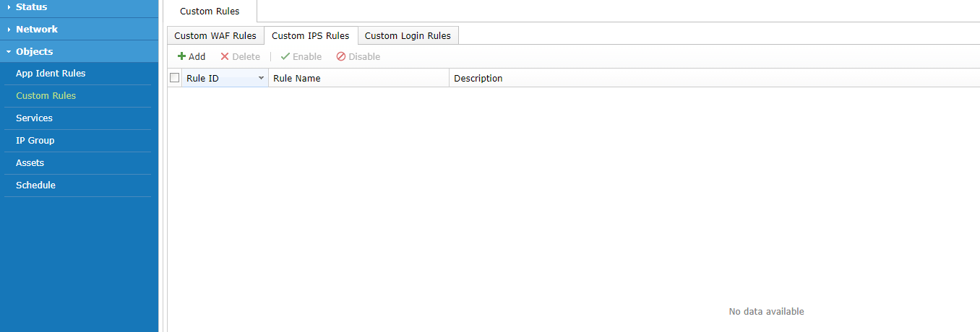Switch to the Custom WAF Rules tab
The width and height of the screenshot is (980, 332).
[215, 35]
